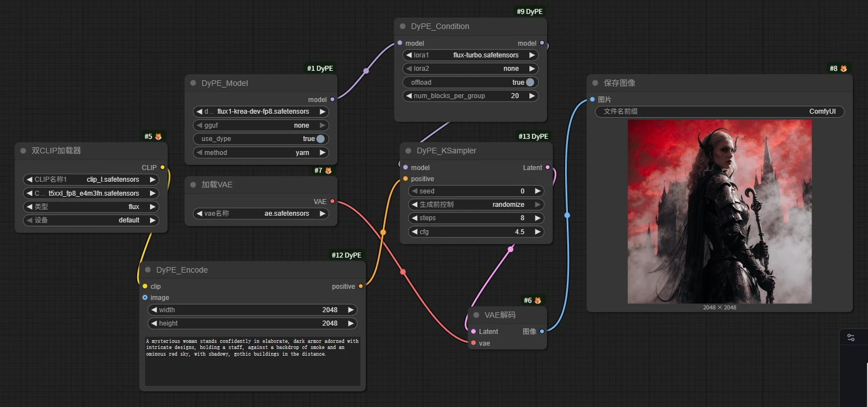Open the flux1-krea-dev-fp8.safetensors model dropdown
The width and height of the screenshot is (868, 407).
click(261, 112)
